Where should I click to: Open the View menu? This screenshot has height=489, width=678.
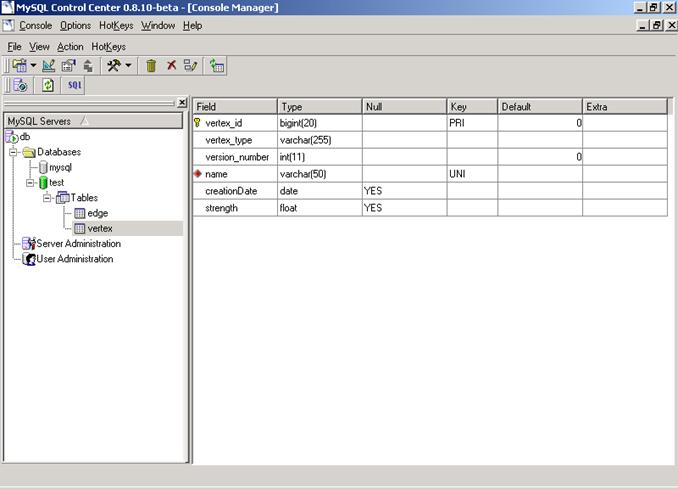[x=39, y=46]
